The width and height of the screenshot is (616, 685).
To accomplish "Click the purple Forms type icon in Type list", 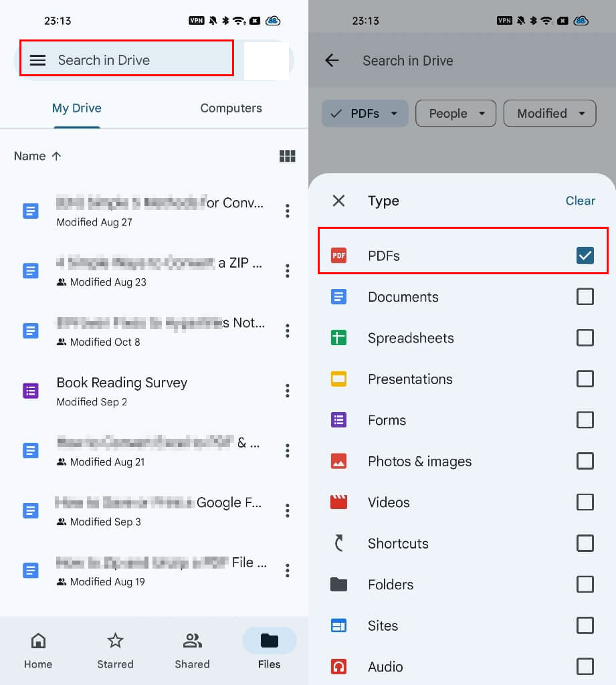I will 338,420.
